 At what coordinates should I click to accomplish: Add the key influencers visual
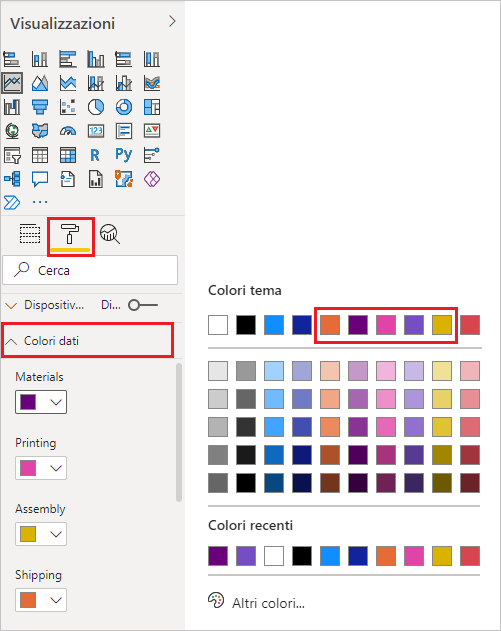pyautogui.click(x=152, y=155)
